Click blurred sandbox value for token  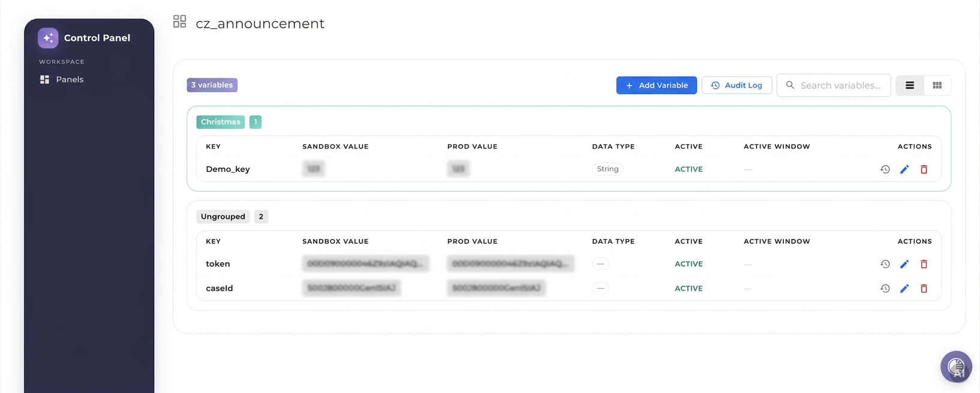(x=366, y=264)
